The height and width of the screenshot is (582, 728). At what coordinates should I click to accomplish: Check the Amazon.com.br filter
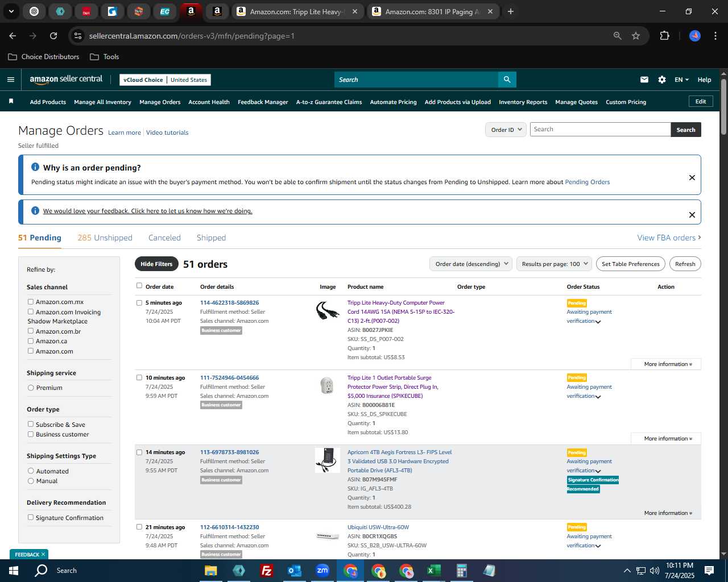(31, 331)
